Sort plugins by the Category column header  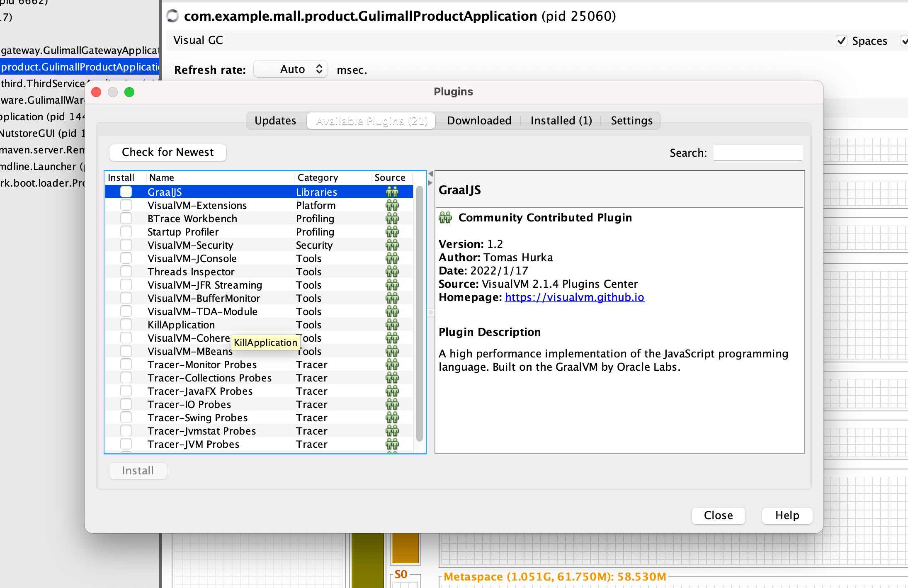coord(333,177)
